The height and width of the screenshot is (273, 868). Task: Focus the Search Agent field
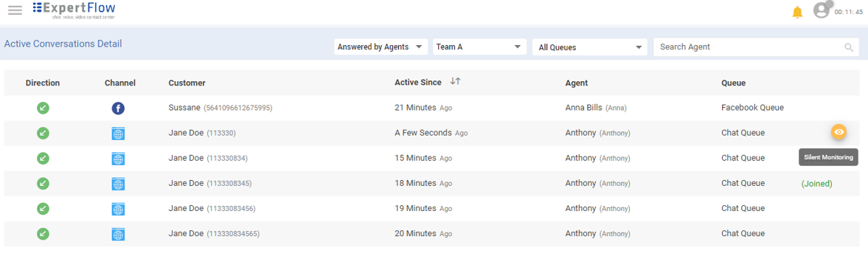coord(756,47)
